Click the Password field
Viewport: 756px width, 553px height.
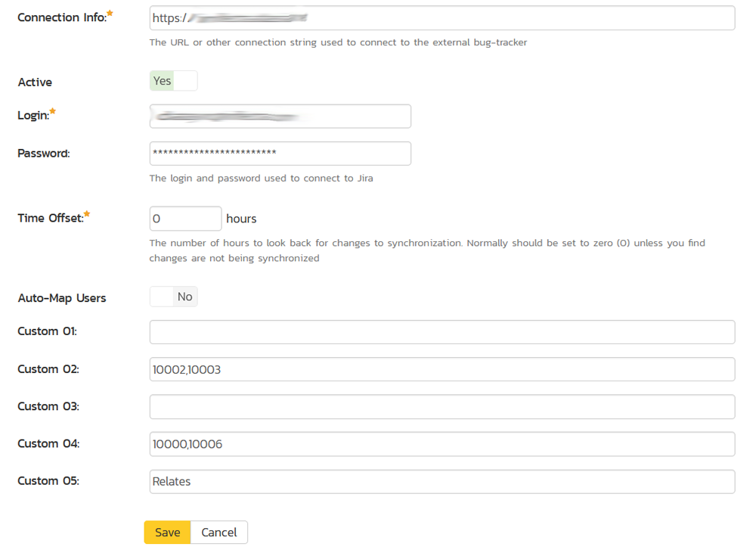[x=280, y=153]
